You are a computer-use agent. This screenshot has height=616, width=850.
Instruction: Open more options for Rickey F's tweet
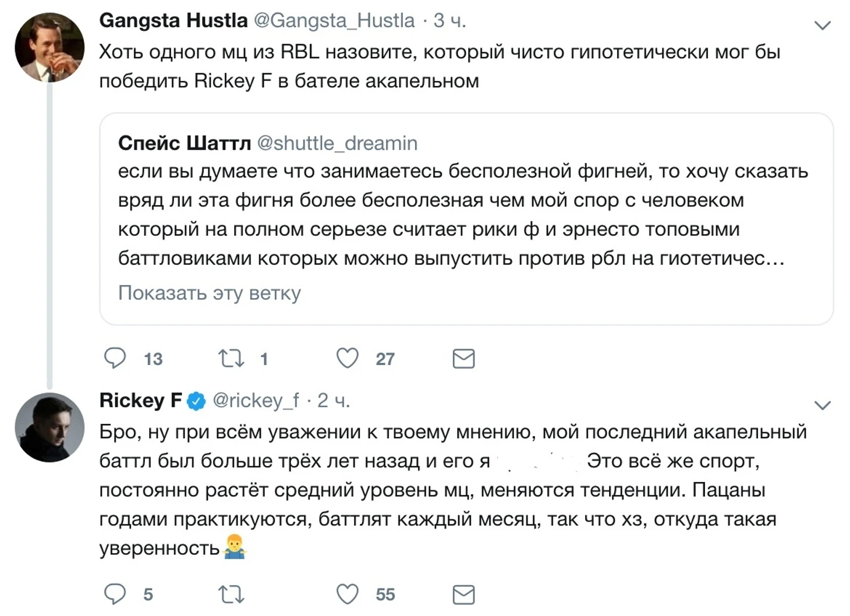pyautogui.click(x=822, y=405)
